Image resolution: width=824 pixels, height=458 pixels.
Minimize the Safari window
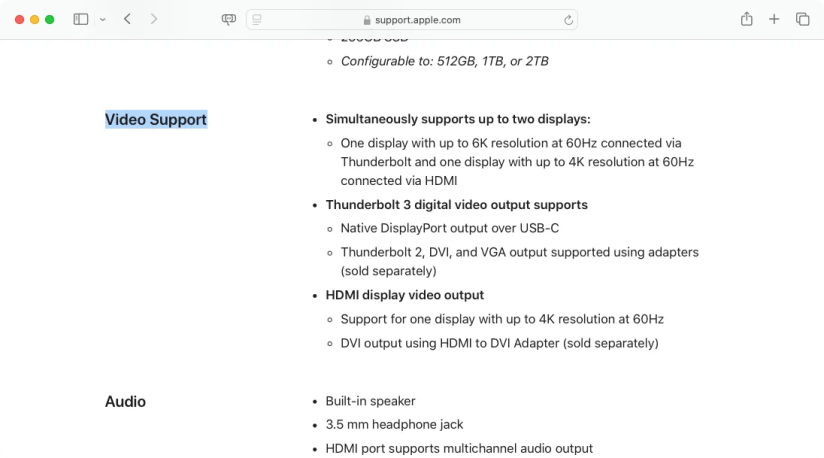[35, 19]
